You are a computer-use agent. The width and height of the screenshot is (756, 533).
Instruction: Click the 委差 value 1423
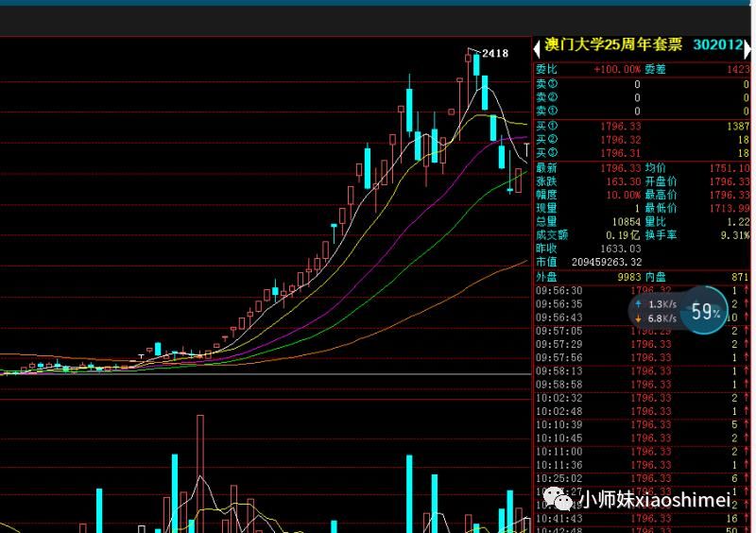click(738, 69)
